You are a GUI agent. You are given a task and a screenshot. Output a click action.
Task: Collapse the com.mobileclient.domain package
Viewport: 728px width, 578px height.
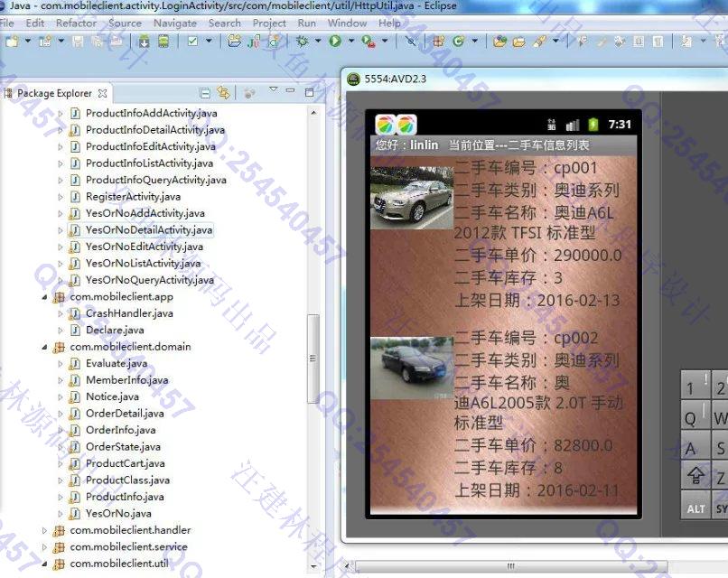44,348
